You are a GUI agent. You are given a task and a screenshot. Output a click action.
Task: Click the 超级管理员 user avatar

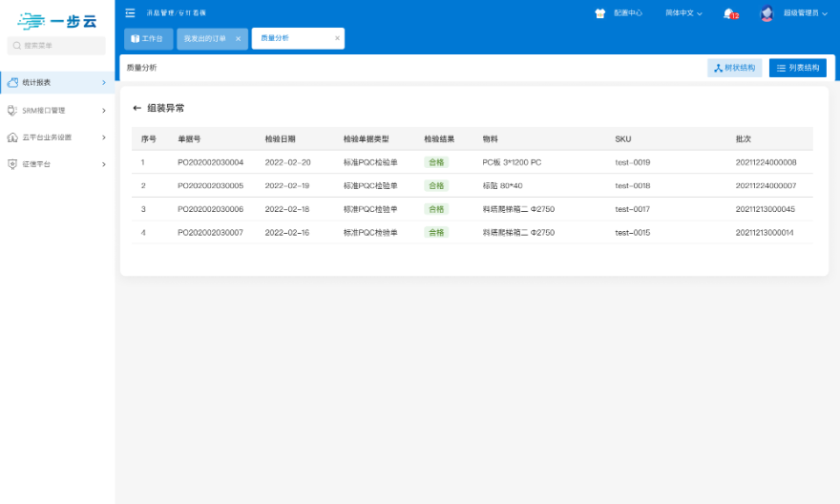pyautogui.click(x=766, y=13)
